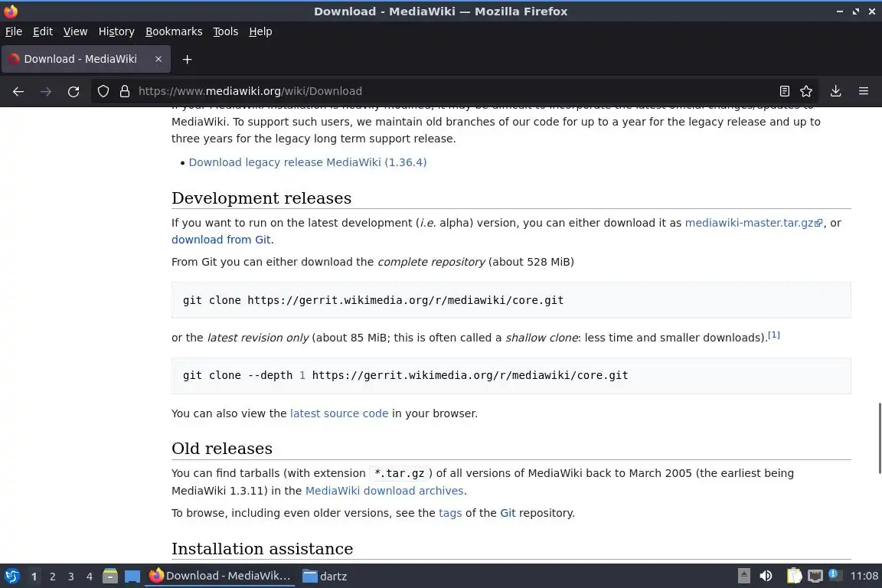This screenshot has width=882, height=588.
Task: Open the Edit menu
Action: pos(43,31)
